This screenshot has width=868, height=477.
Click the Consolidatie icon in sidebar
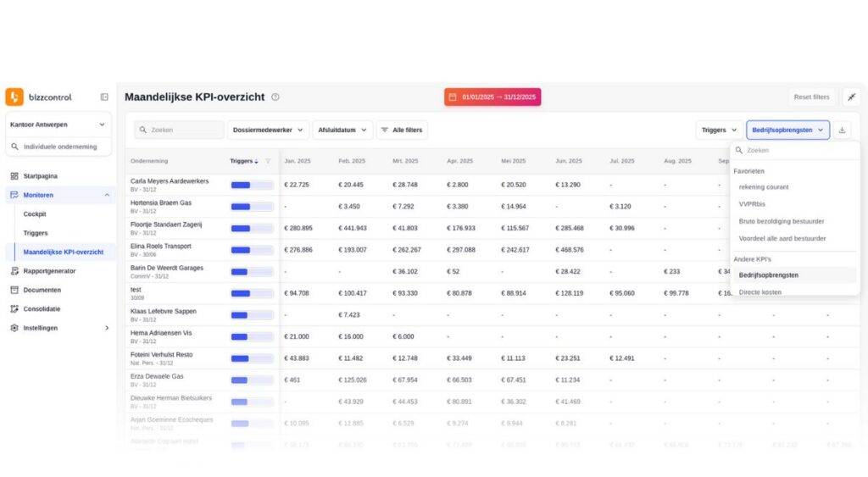(14, 309)
